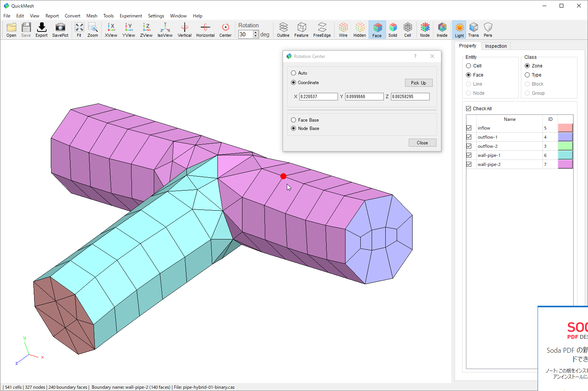Viewport: 588px width, 391px height.
Task: Switch to ZView orientation
Action: [146, 30]
